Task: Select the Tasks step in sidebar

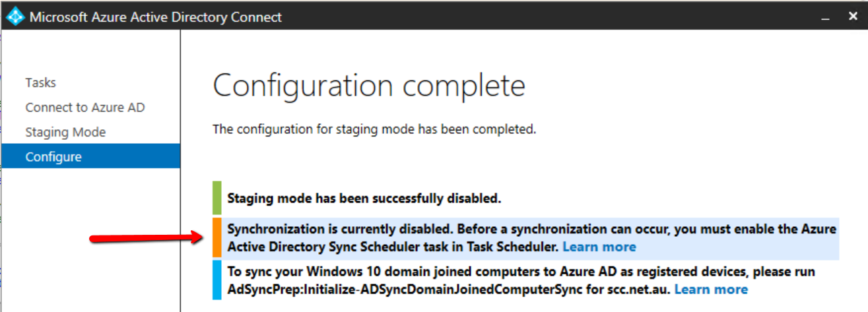Action: pos(41,83)
